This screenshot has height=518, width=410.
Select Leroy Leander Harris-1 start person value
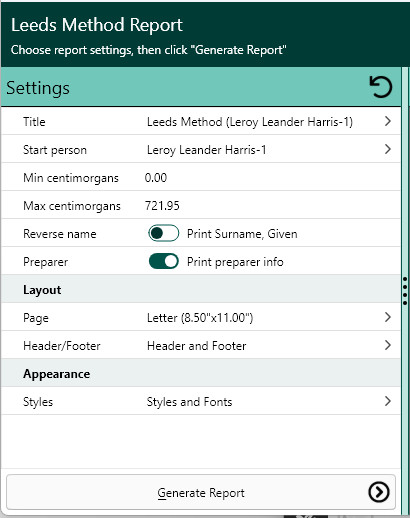(x=206, y=150)
